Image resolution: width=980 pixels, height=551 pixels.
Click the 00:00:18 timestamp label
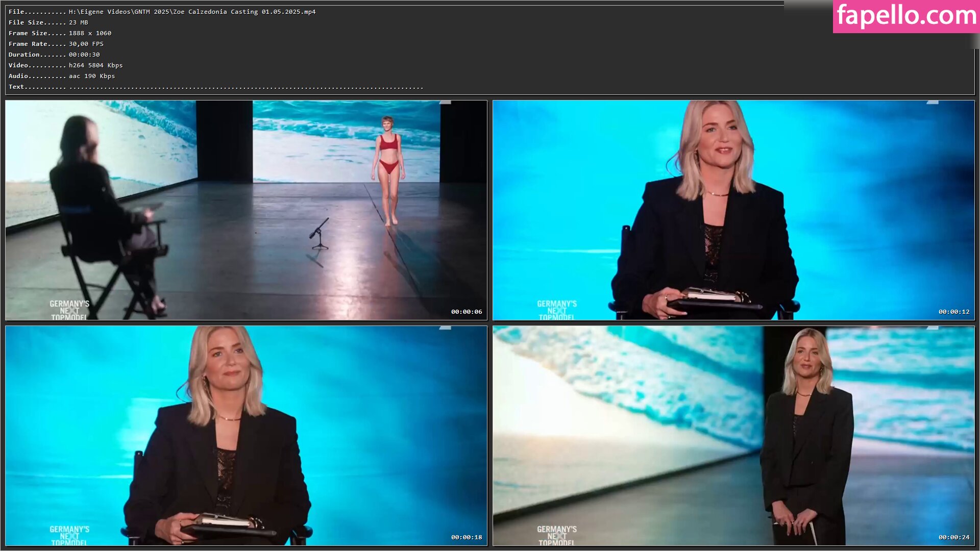[x=466, y=537]
